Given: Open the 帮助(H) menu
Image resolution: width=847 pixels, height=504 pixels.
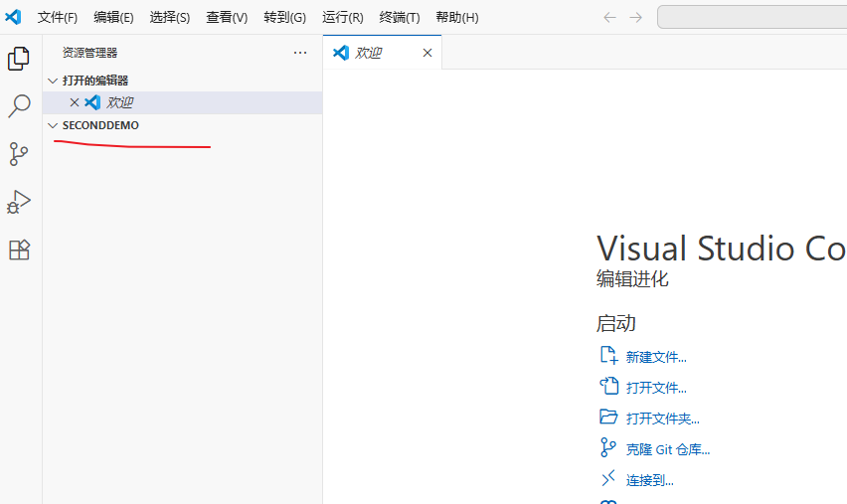Looking at the screenshot, I should (457, 17).
